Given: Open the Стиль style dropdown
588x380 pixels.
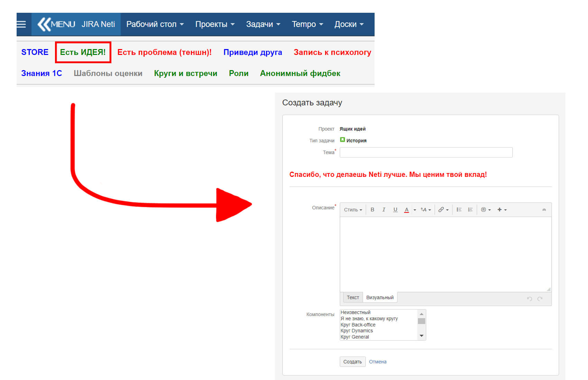Looking at the screenshot, I should (353, 210).
